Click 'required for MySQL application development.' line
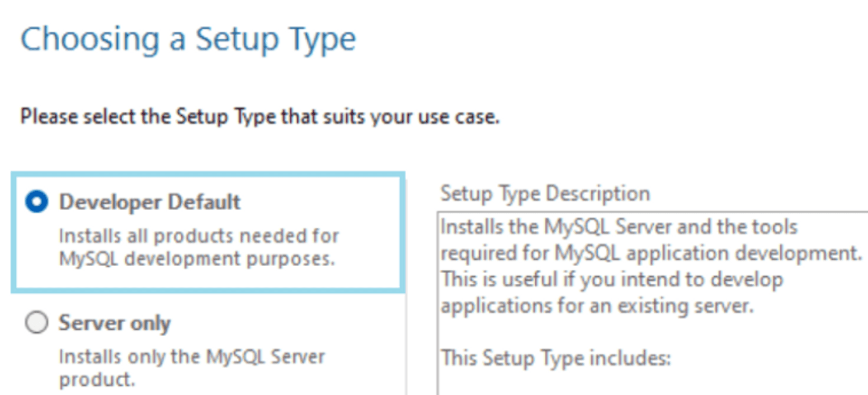868x395 pixels. (651, 253)
